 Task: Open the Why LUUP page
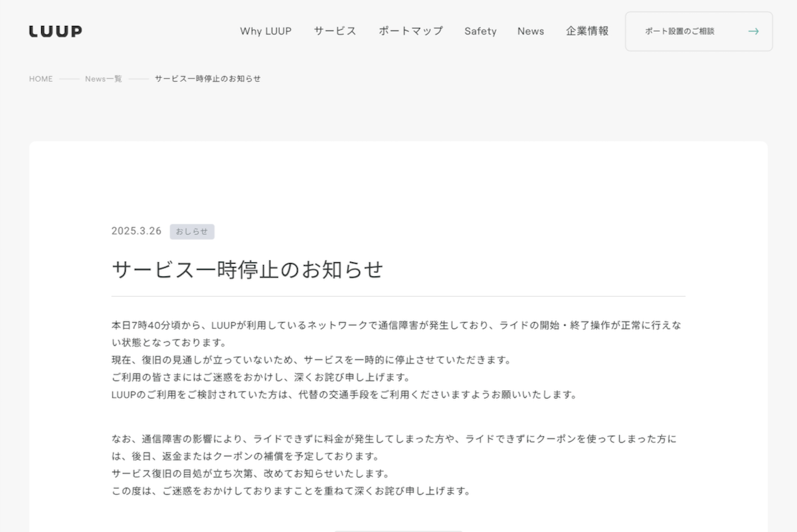point(266,31)
